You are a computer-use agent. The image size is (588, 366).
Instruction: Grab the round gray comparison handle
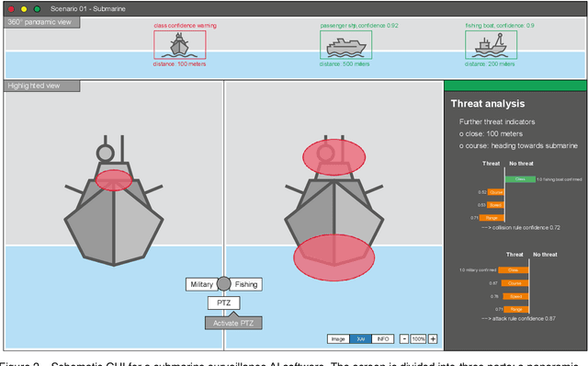click(224, 284)
